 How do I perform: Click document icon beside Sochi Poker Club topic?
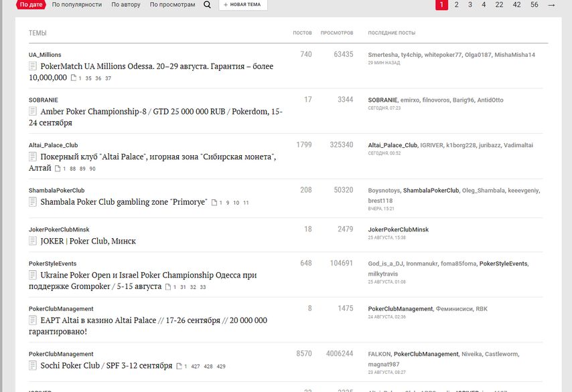click(x=33, y=365)
